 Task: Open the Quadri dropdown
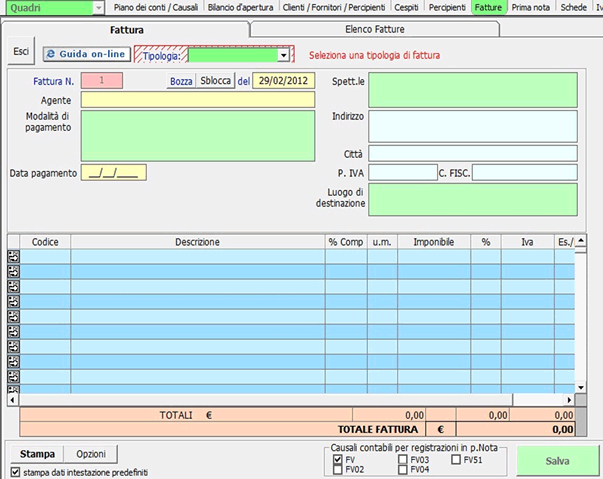[99, 8]
